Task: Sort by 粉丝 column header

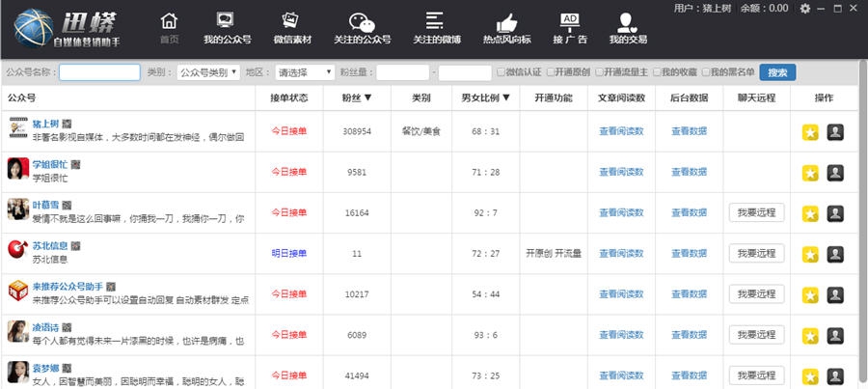Action: [x=357, y=98]
